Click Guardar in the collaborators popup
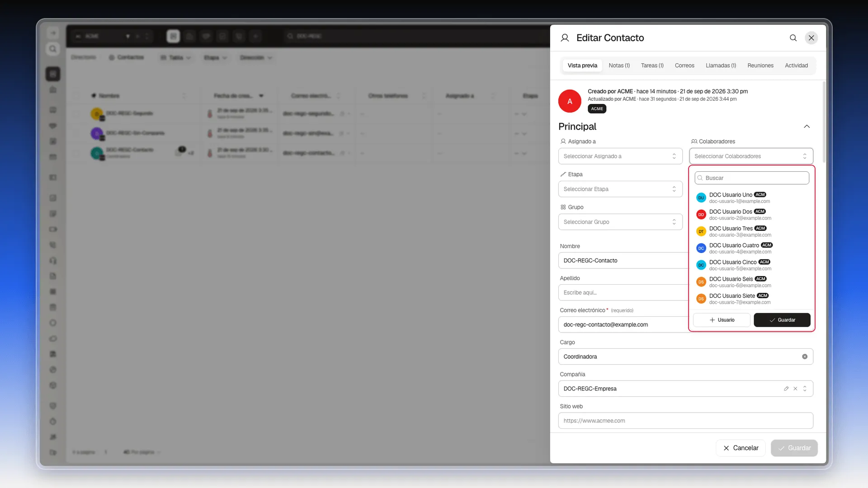The image size is (868, 488). (782, 320)
